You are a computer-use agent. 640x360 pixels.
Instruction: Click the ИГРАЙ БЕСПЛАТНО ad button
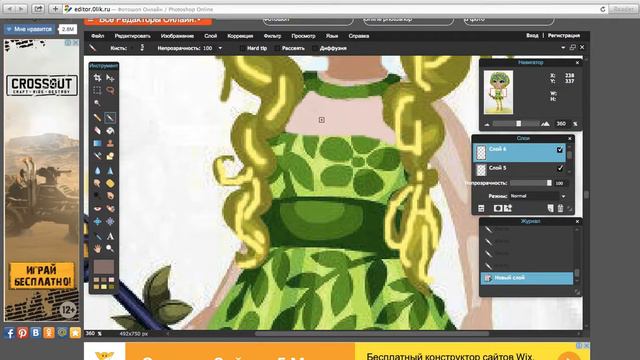coord(42,276)
